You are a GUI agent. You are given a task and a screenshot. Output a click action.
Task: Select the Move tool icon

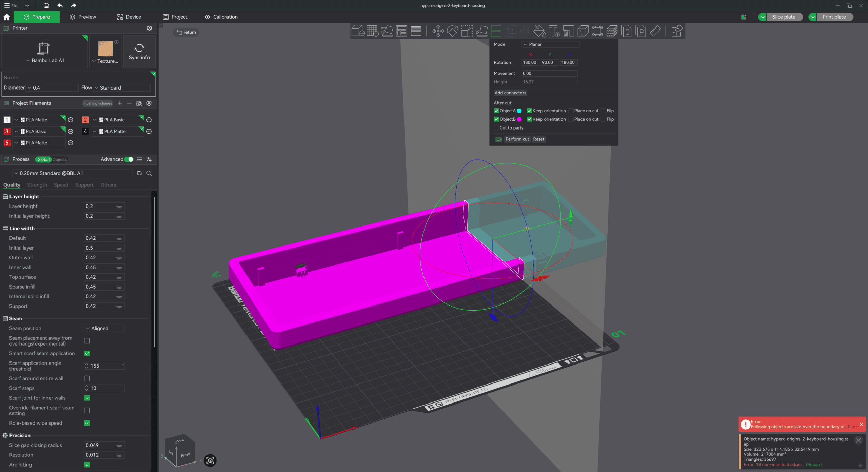(438, 31)
